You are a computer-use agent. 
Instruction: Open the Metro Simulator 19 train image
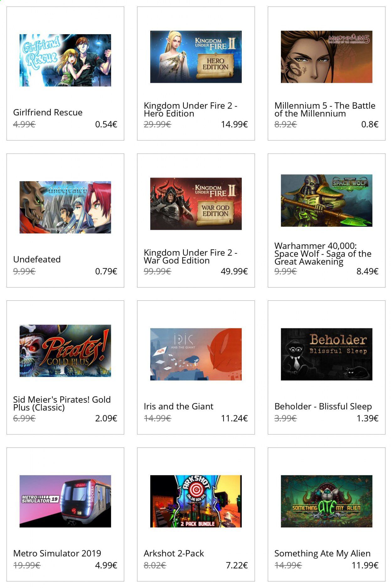coord(65,501)
